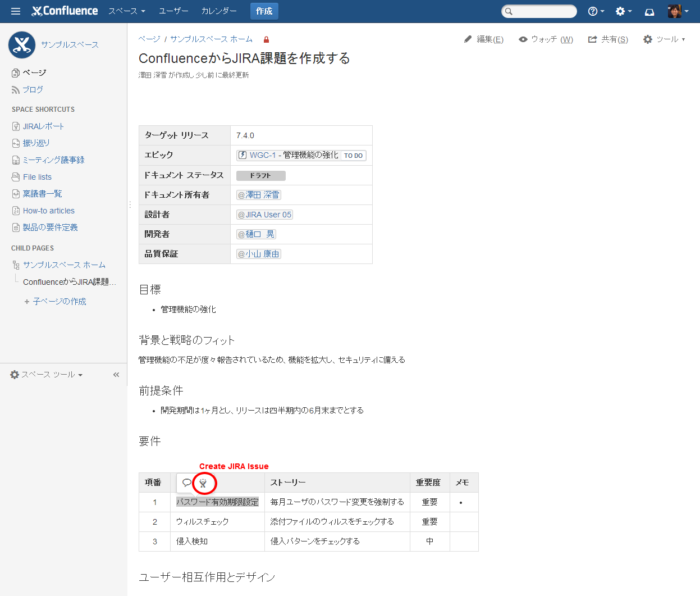
Task: Open @澤田 深雪 user mention
Action: [258, 195]
